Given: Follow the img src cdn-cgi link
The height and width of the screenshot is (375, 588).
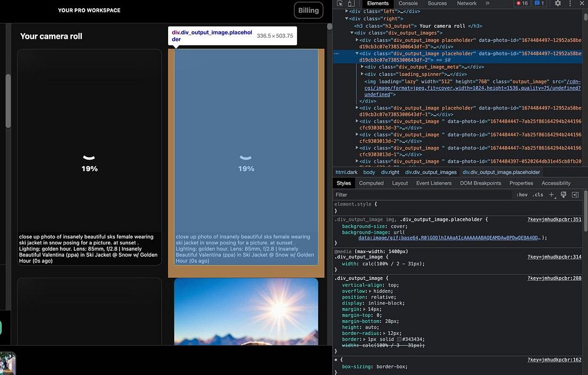Looking at the screenshot, I should click(473, 88).
